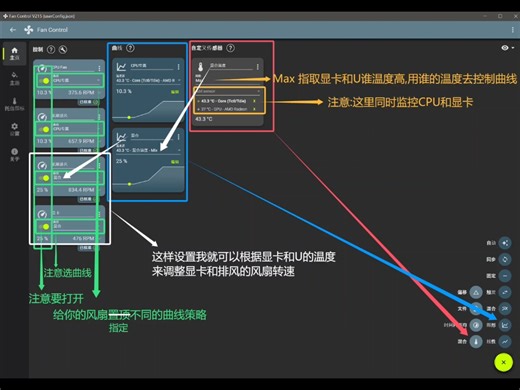Expand the dropdown arrow beside eye icon
This screenshot has width=520, height=390.
pyautogui.click(x=513, y=48)
